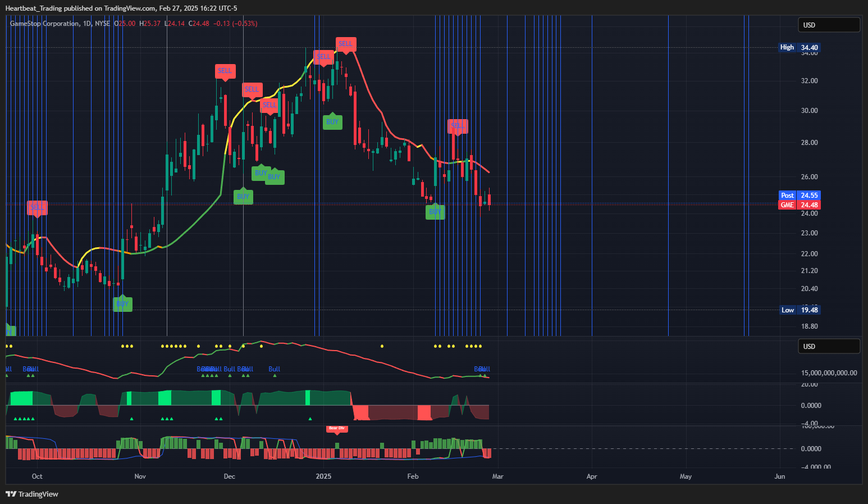Click the January BUY marker near 30.00
The height and width of the screenshot is (504, 868).
pyautogui.click(x=332, y=121)
